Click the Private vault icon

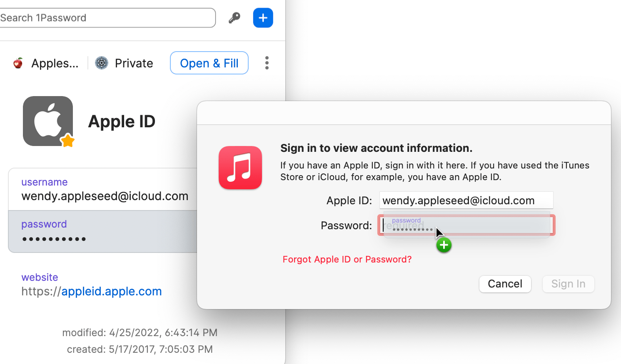(101, 63)
